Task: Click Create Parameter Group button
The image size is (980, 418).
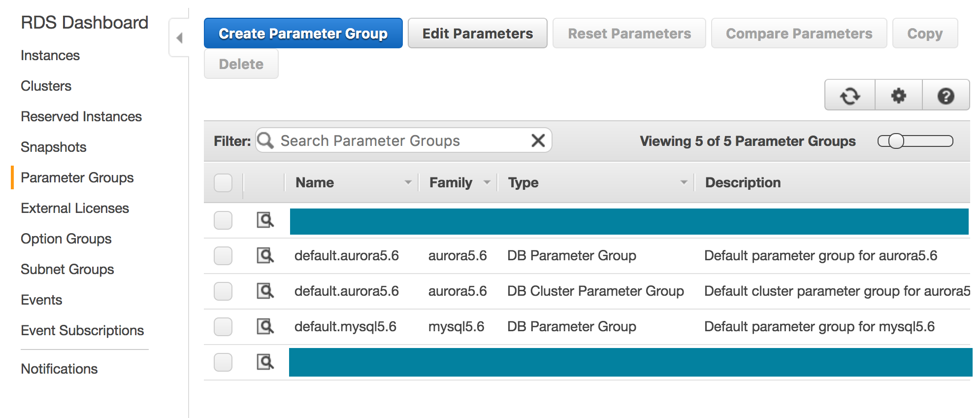Action: 303,33
